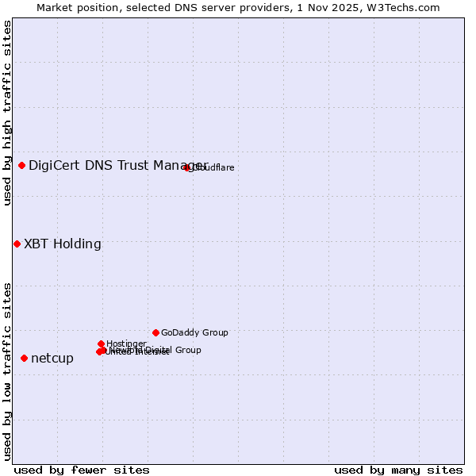Viewport: 476px width, 476px height.
Task: Select the XBT Holding text label
Action: [x=63, y=244]
